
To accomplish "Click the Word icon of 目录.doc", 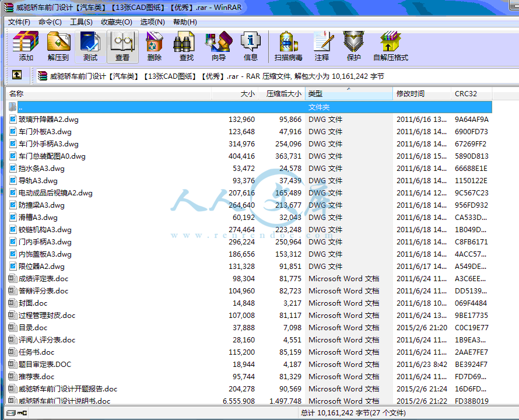I will click(13, 327).
